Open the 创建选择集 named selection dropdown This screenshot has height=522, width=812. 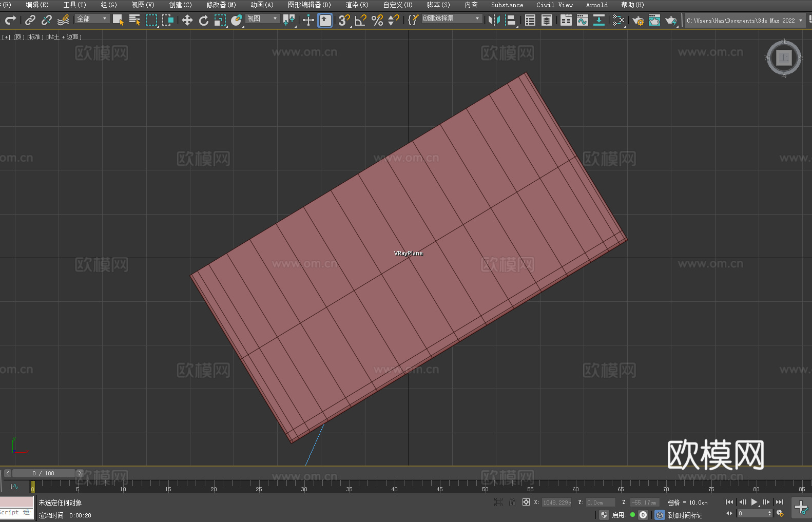[452, 18]
